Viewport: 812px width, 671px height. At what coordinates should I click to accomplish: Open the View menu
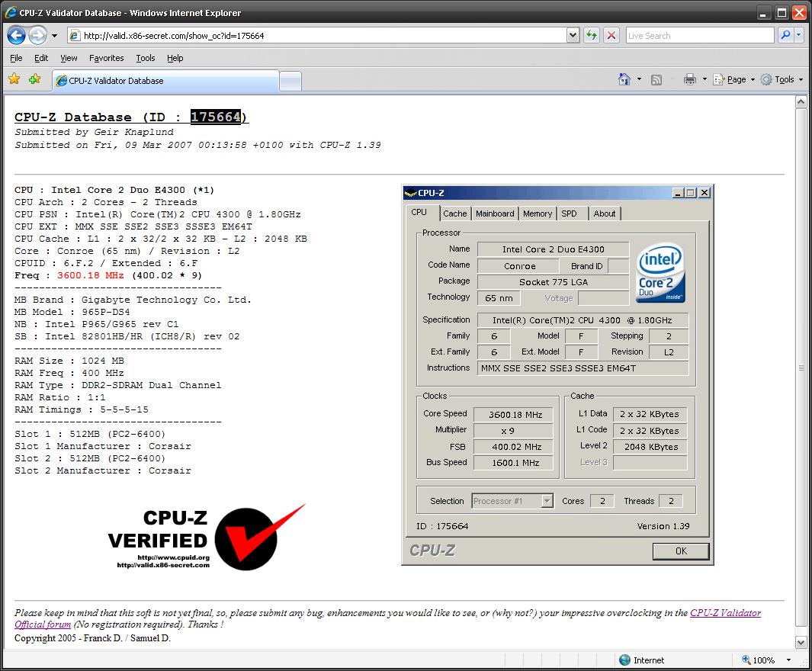point(69,58)
